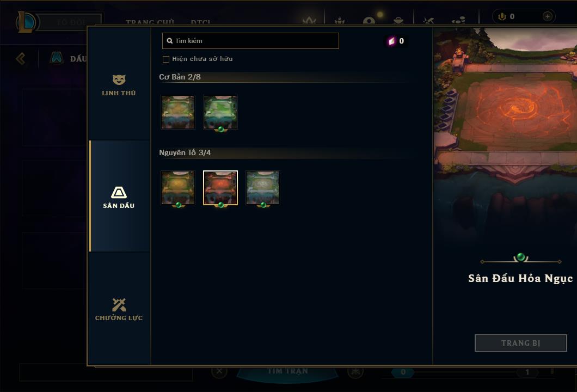Pick the yellow Nguyên Tố arena thumbnail
Viewport: 577px width, 392px height.
(178, 188)
